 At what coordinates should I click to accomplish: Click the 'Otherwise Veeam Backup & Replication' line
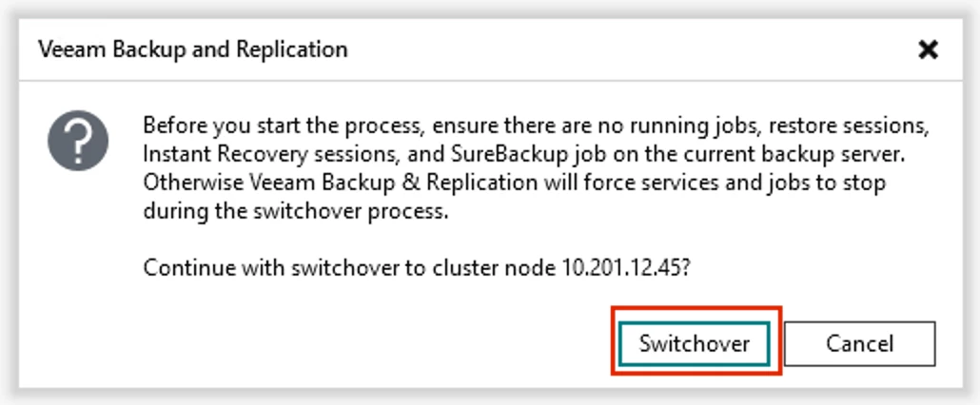click(x=514, y=183)
